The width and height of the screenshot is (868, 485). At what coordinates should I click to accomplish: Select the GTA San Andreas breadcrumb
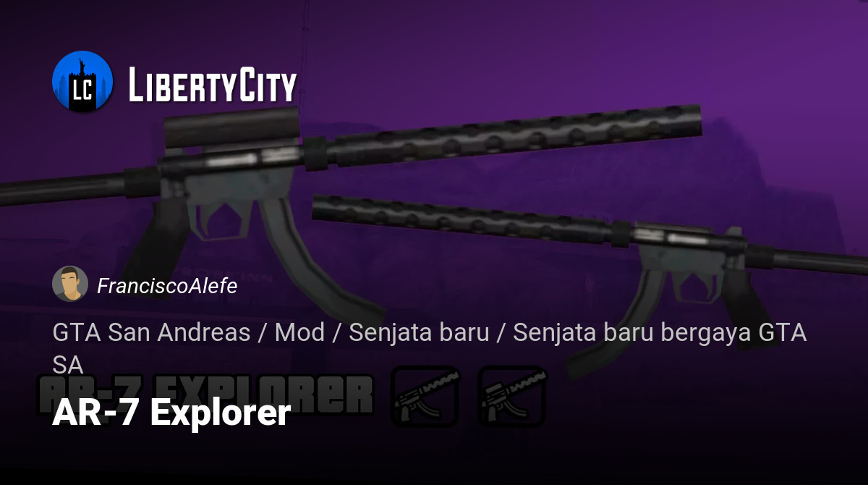151,333
